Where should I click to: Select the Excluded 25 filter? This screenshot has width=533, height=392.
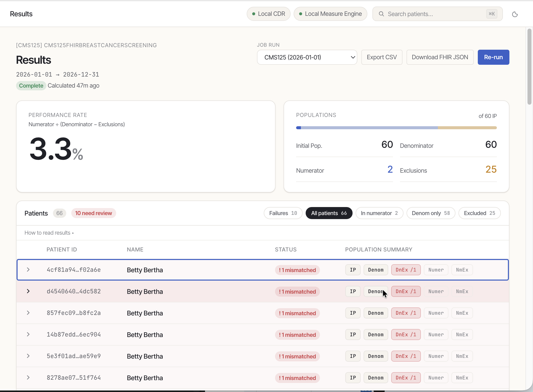point(479,213)
